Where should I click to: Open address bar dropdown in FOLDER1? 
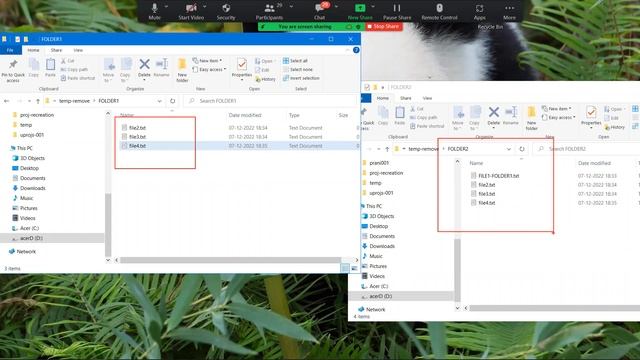(159, 101)
